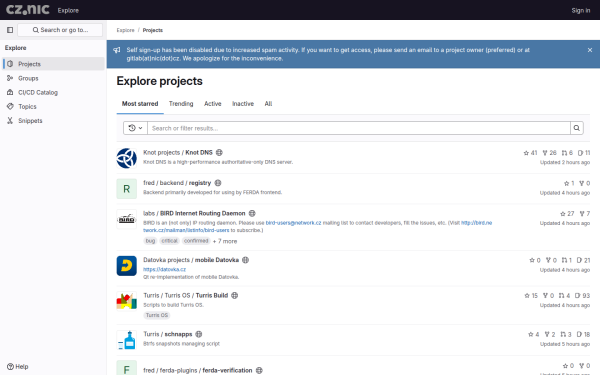Click the CZ.NIC logo
Screen dimensions: 600x375
pos(28,10)
